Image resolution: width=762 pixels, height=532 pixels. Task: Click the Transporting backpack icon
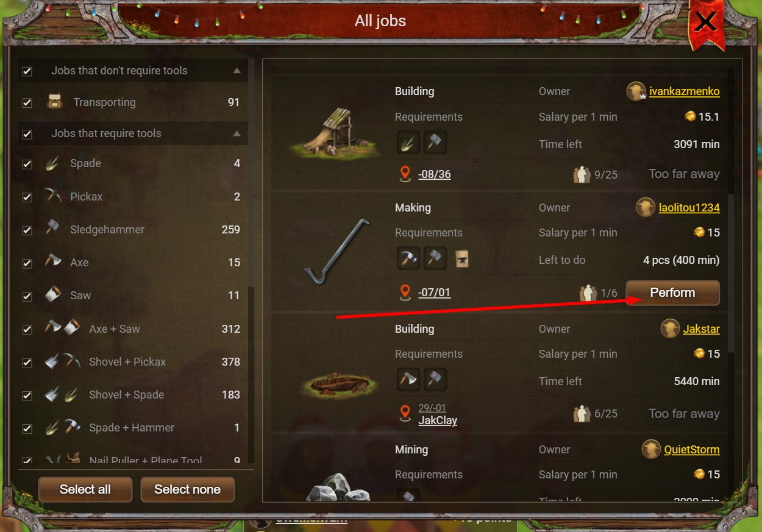(55, 102)
